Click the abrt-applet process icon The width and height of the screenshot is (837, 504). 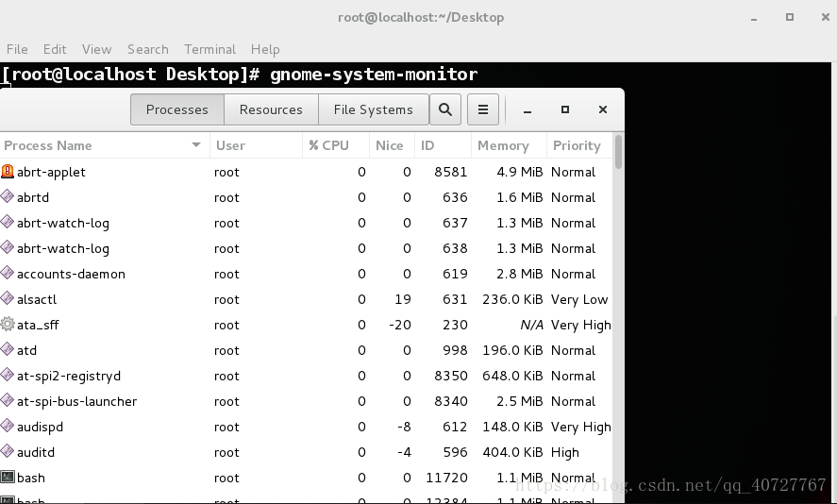tap(8, 172)
